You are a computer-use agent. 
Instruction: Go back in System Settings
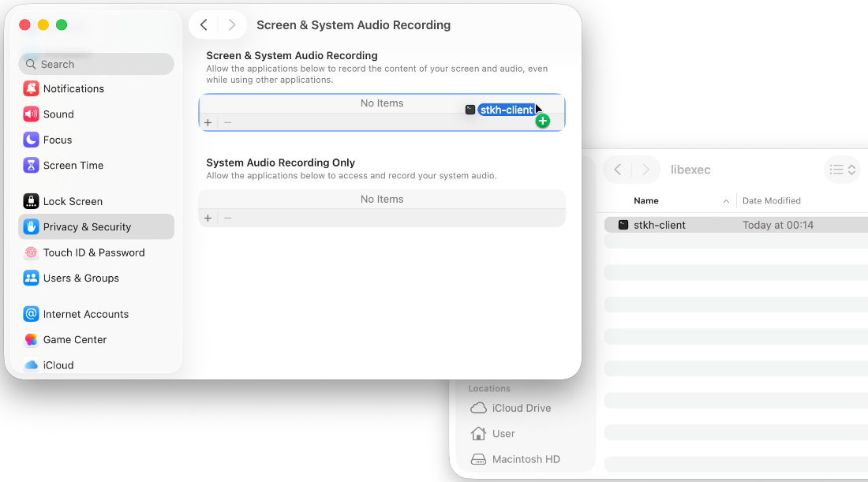click(x=204, y=24)
